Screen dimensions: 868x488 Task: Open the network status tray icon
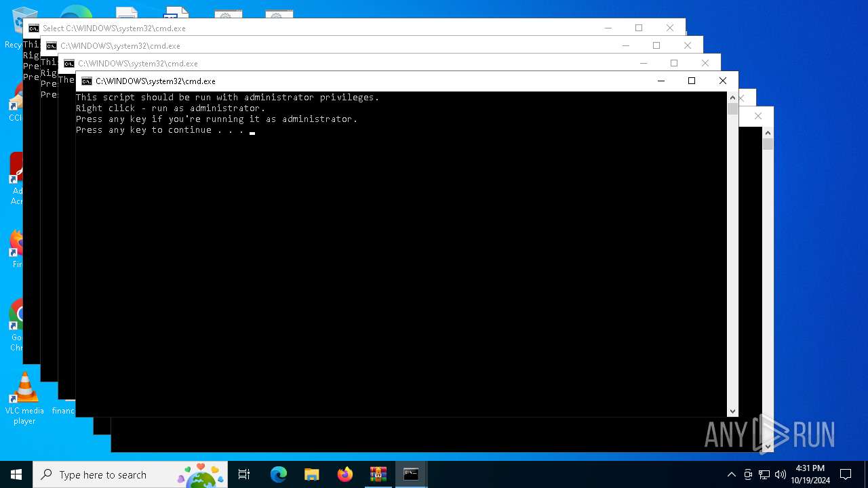[x=764, y=474]
